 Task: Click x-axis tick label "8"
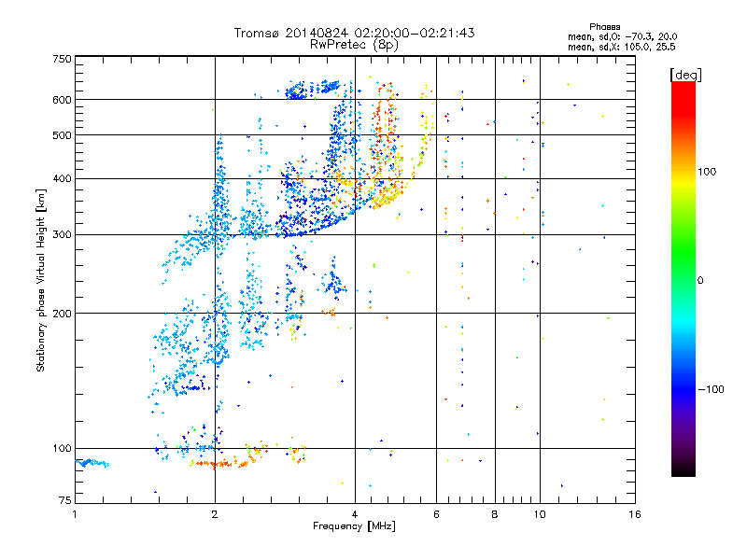495,514
